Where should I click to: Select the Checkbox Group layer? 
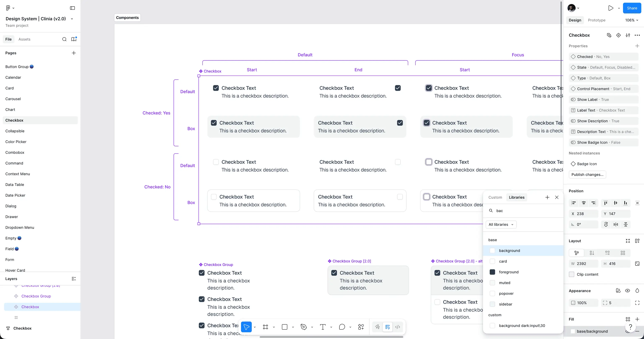(x=36, y=296)
